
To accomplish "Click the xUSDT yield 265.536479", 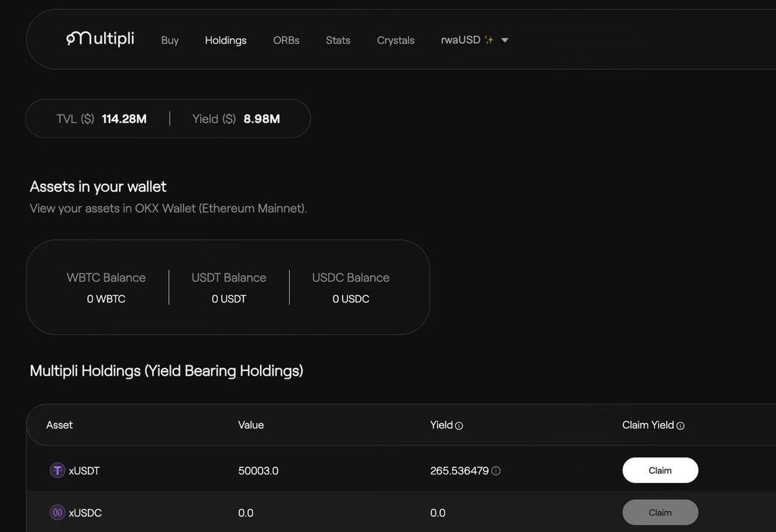I will [x=460, y=471].
